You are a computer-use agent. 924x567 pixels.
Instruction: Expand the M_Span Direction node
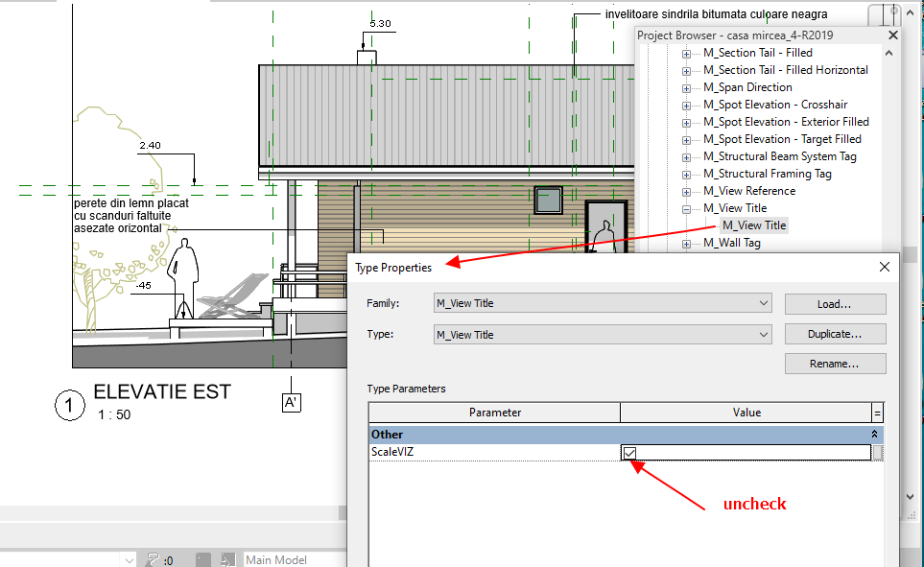[686, 88]
